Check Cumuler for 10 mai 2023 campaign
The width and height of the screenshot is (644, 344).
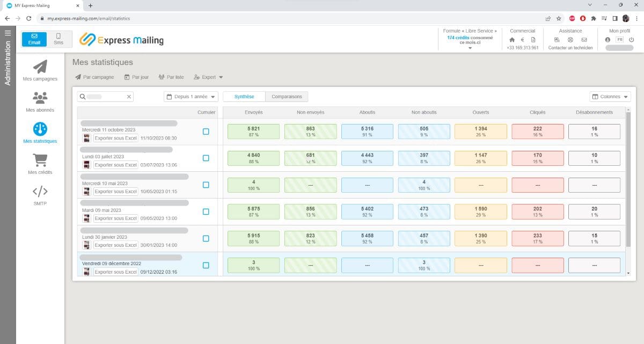point(206,185)
